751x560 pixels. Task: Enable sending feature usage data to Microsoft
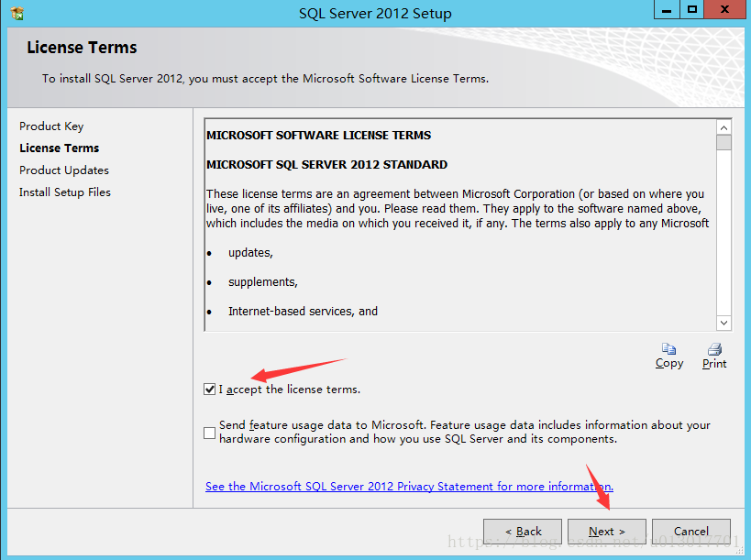[209, 433]
